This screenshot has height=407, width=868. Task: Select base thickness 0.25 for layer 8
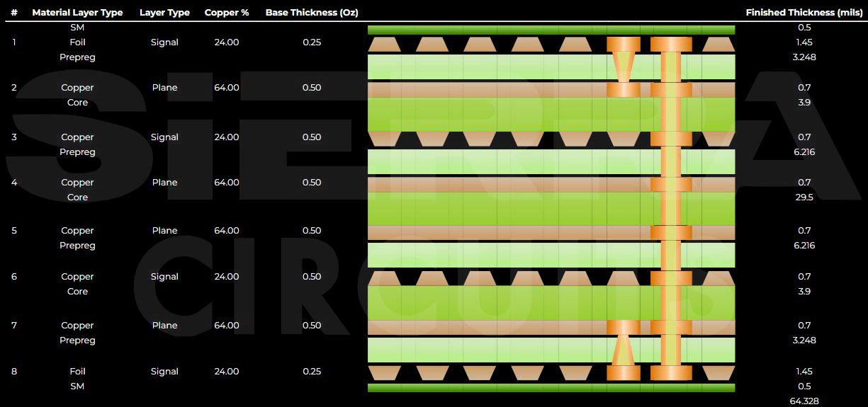[312, 372]
